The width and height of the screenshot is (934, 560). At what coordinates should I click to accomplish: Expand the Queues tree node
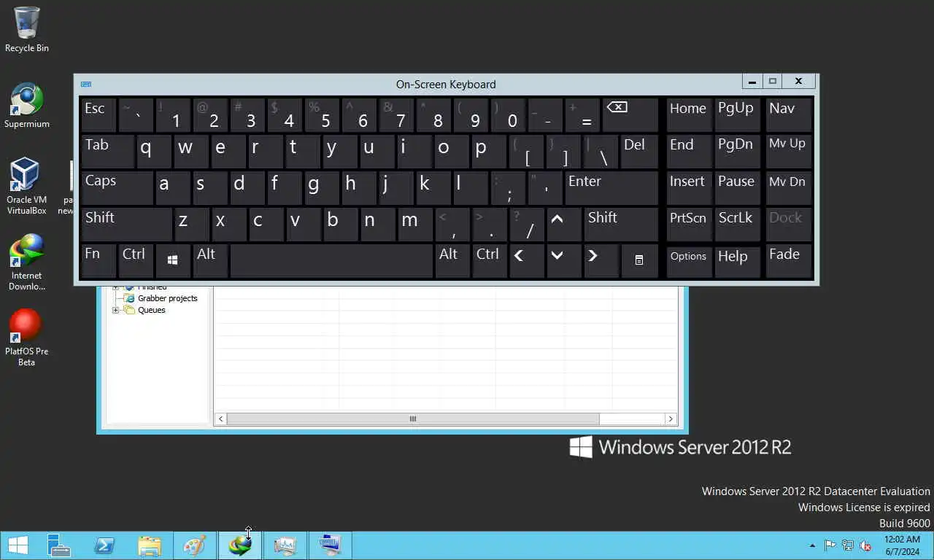tap(115, 311)
